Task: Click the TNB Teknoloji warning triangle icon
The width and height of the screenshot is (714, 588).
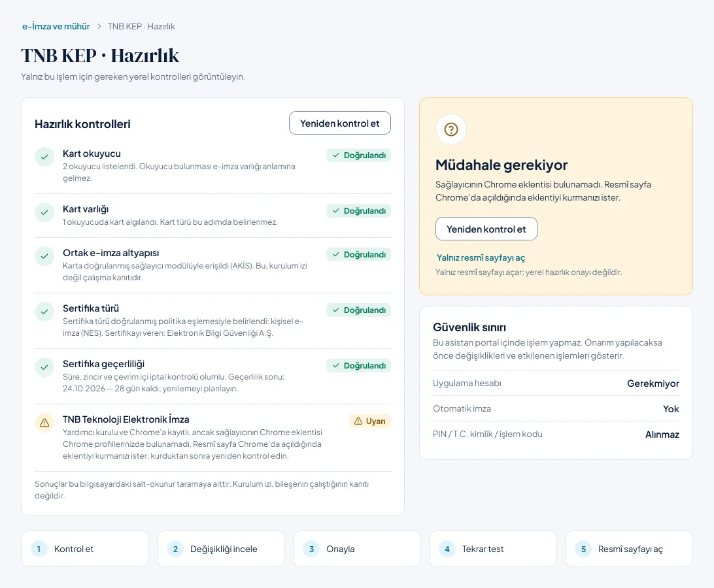Action: pyautogui.click(x=44, y=423)
